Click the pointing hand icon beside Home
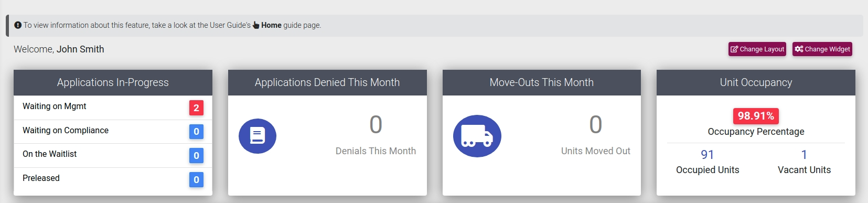Viewport: 868px width, 203px height. [256, 25]
